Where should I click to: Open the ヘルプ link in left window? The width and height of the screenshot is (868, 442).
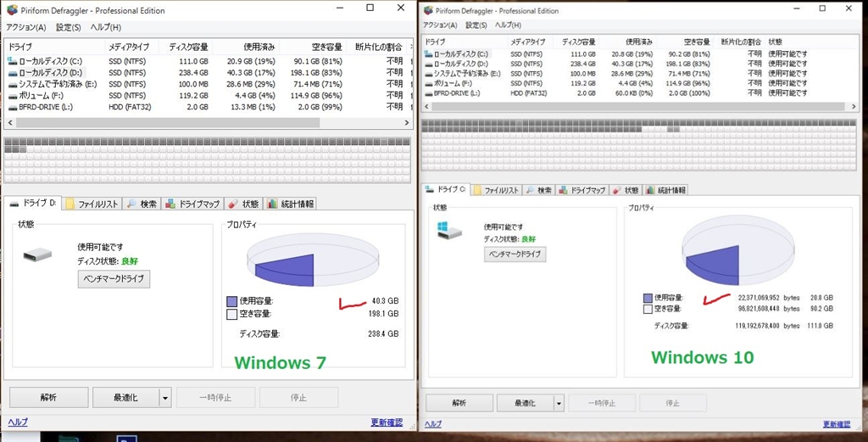point(18,422)
